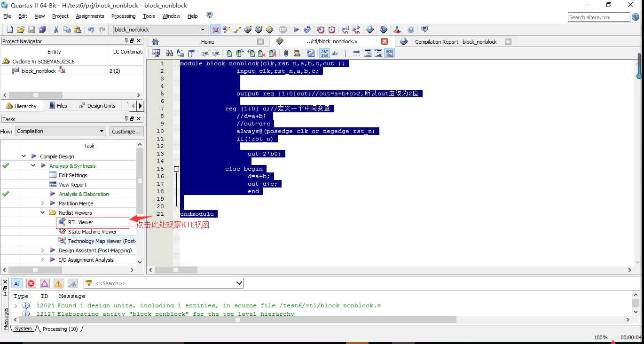Image resolution: width=644 pixels, height=344 pixels.
Task: Toggle the pin icon on Tasks panel
Action: [126, 119]
